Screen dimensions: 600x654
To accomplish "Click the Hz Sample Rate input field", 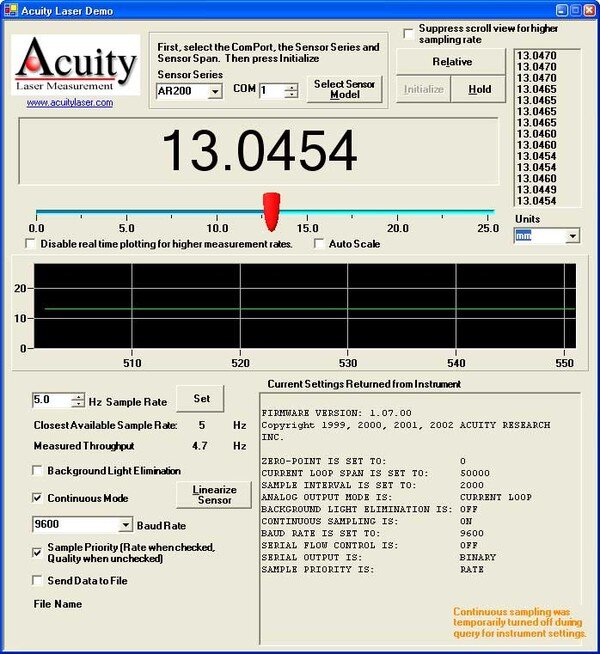I will (x=52, y=400).
